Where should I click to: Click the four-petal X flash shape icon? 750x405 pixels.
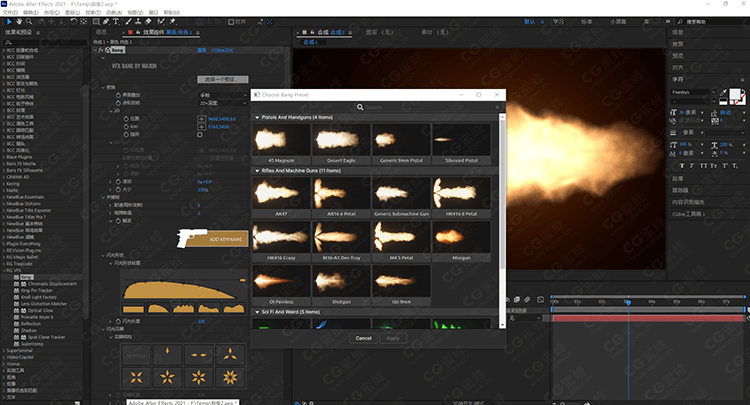point(136,377)
